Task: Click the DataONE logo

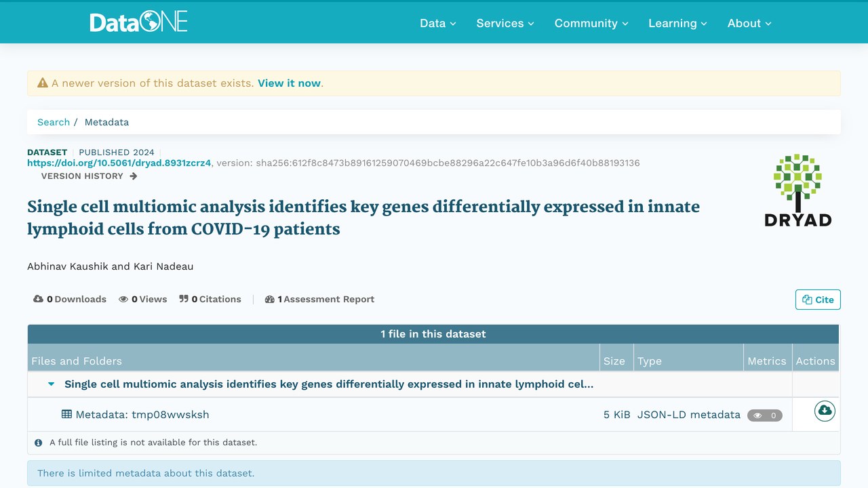Action: tap(138, 22)
